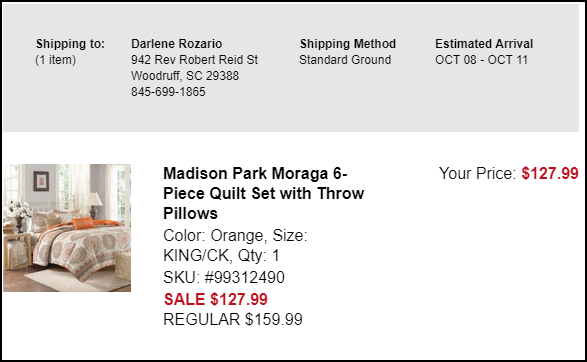Screen dimensions: 587x362
Task: Click the red SALE $127.99 text
Action: click(216, 299)
